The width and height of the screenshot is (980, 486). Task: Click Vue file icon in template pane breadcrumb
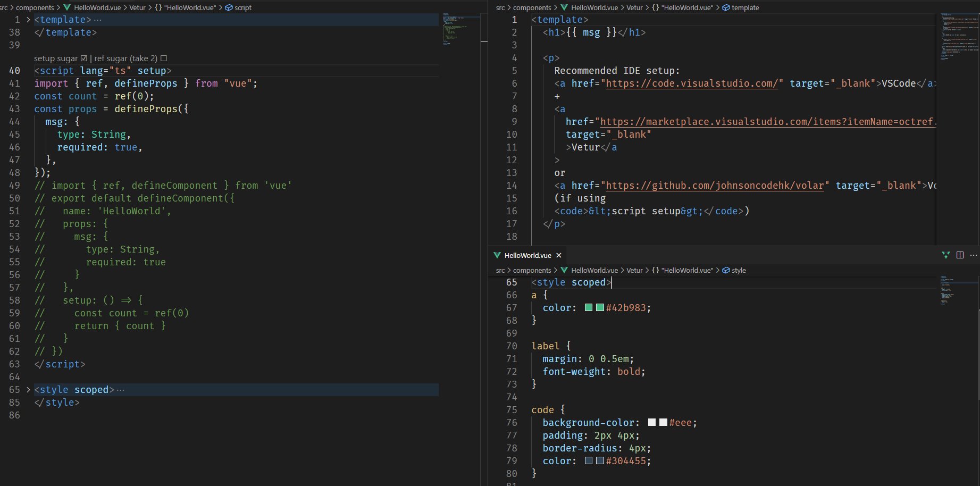tap(564, 7)
